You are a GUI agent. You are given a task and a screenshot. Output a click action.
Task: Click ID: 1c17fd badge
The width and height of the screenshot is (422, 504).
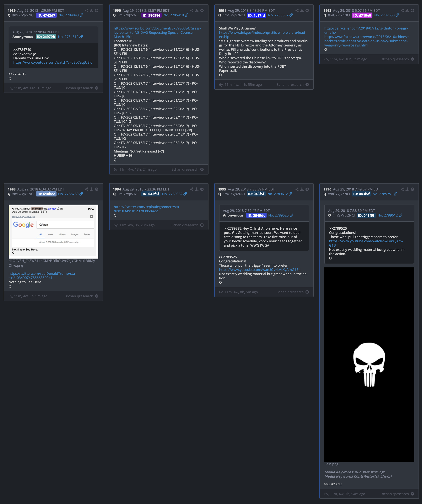coord(256,15)
